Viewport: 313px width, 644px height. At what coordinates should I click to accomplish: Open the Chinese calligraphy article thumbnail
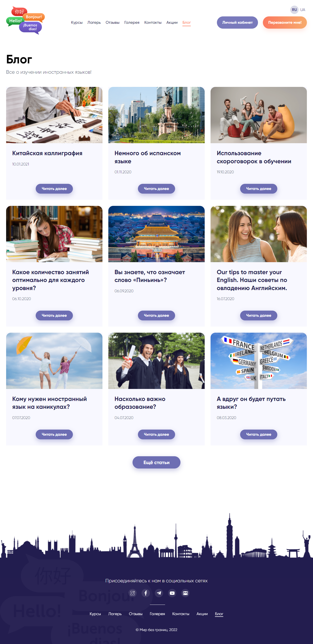(54, 115)
